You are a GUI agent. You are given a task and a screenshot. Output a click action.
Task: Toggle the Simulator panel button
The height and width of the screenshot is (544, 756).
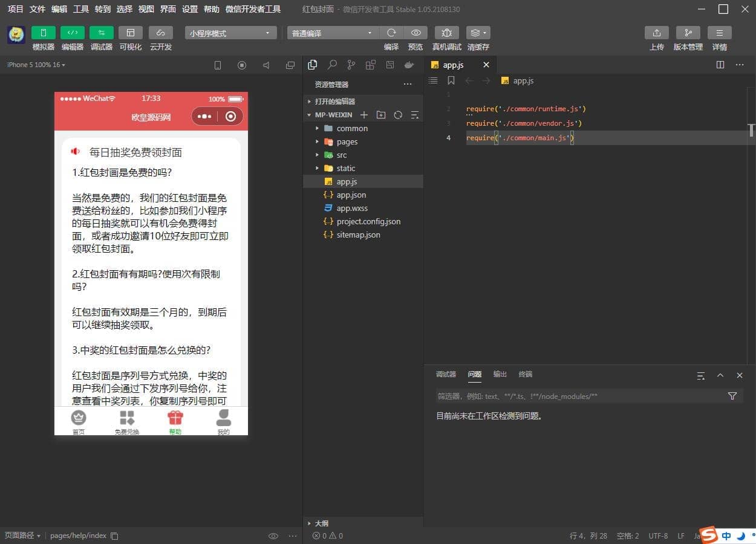(43, 33)
